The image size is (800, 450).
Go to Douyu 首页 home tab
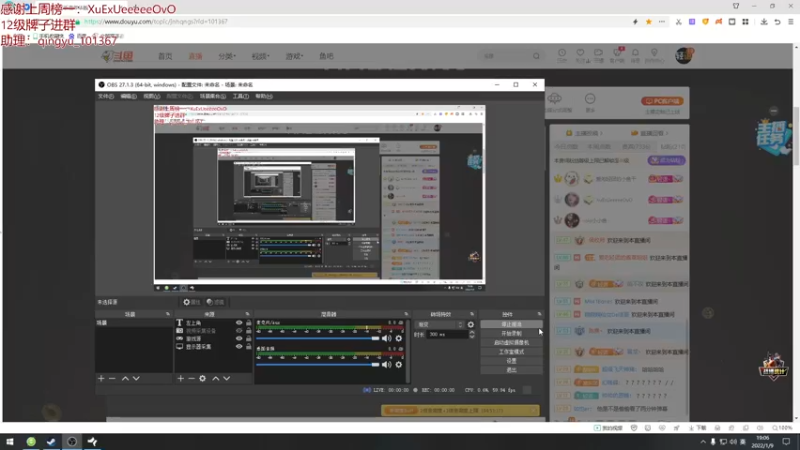click(x=165, y=56)
